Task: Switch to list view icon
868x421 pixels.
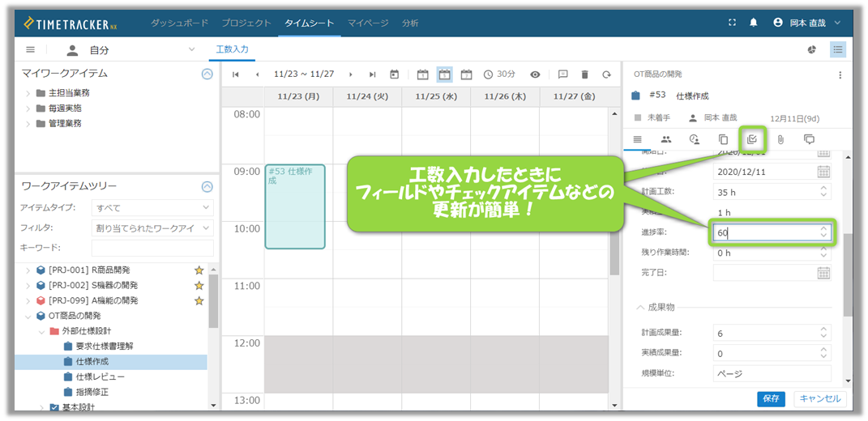Action: tap(838, 49)
